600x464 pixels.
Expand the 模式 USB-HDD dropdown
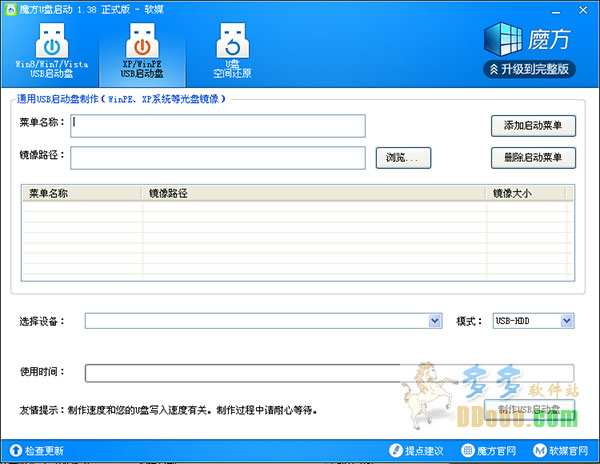(567, 321)
